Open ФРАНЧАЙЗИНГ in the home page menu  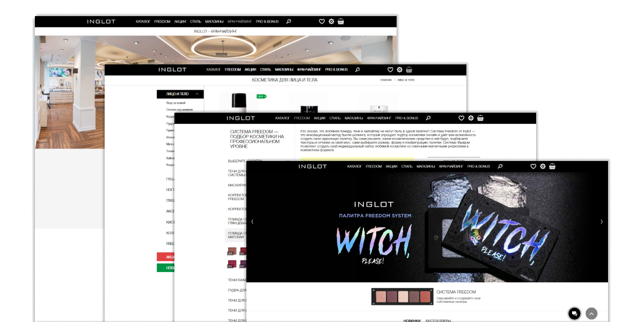451,166
